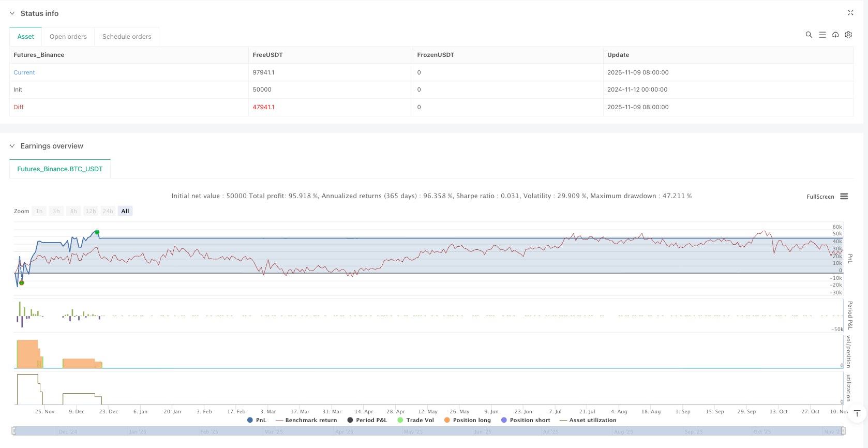Open the chart hamburger menu

(844, 197)
